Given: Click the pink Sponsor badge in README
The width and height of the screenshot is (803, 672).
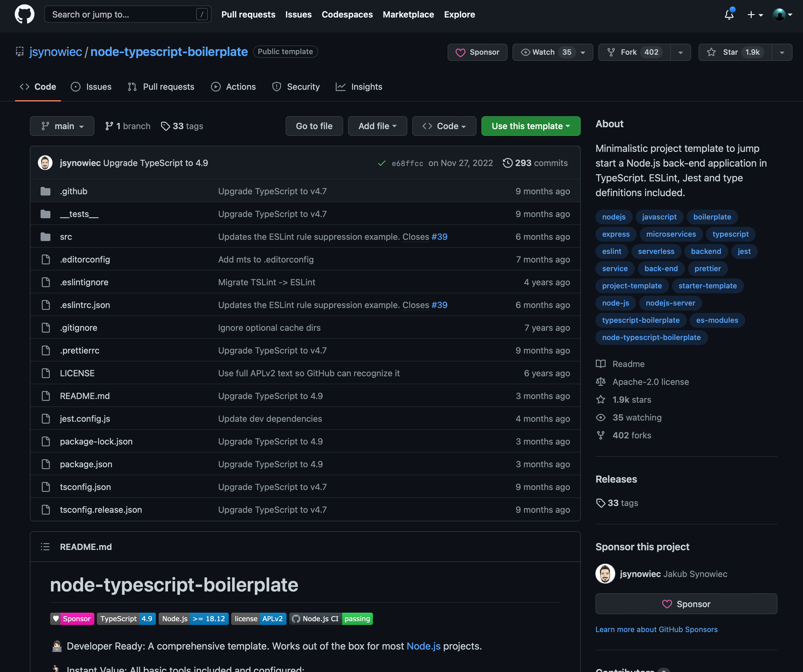Looking at the screenshot, I should (72, 619).
